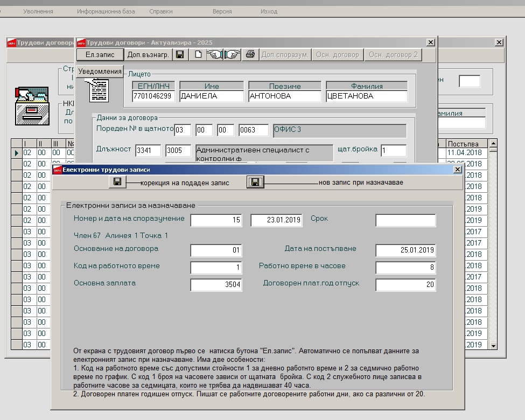This screenshot has height=420, width=525.
Task: Click the floppy disk save icon in contract toolbar
Action: (180, 54)
